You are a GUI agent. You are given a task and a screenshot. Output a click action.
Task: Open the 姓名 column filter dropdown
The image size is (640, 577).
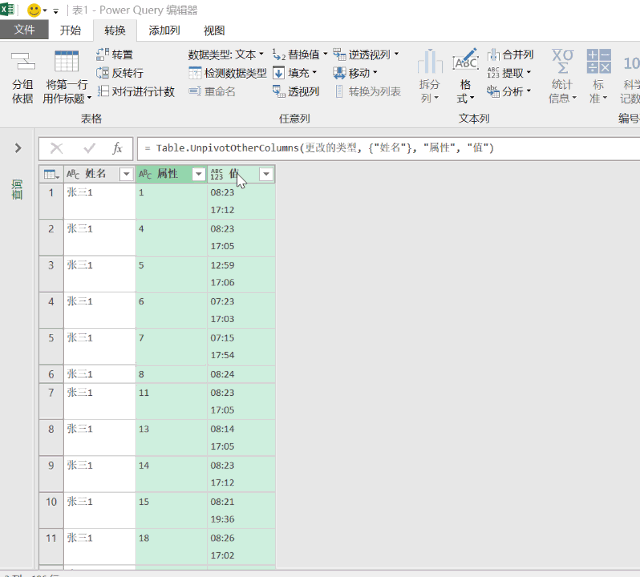tap(127, 174)
